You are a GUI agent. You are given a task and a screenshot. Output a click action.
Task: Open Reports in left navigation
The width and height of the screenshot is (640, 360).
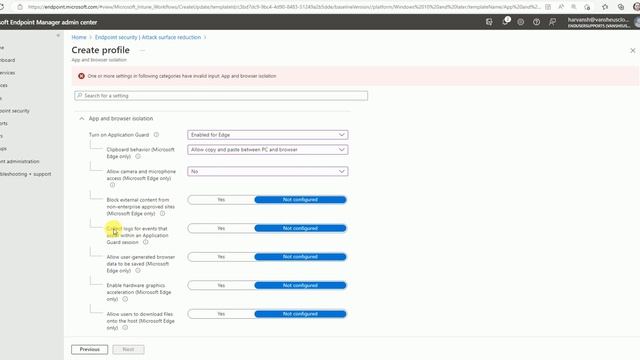point(4,123)
